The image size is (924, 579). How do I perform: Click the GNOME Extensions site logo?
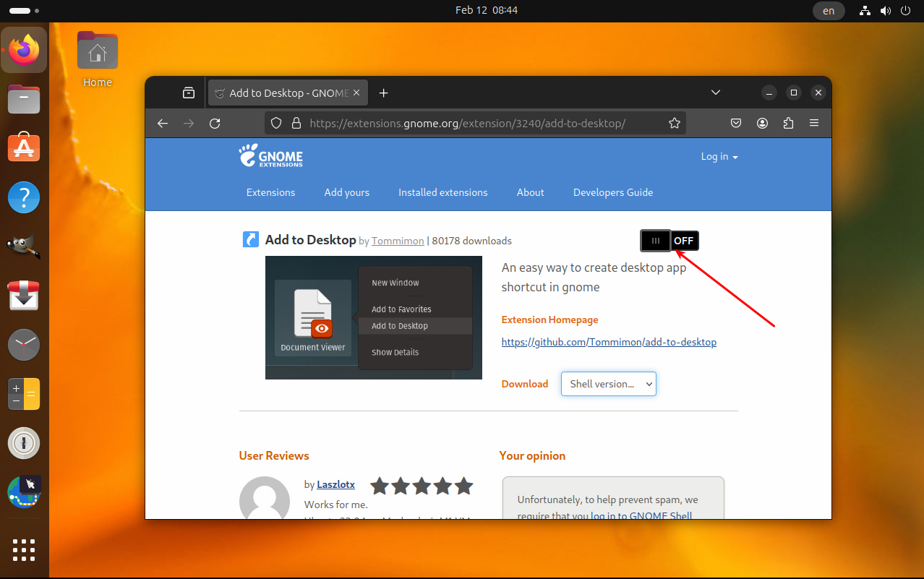pyautogui.click(x=270, y=155)
